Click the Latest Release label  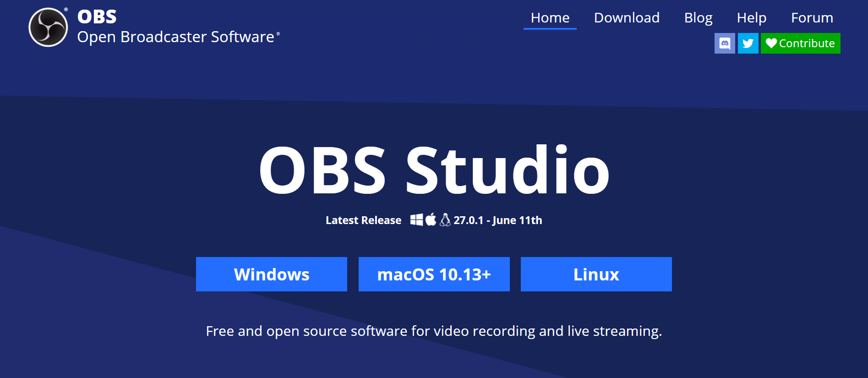363,220
